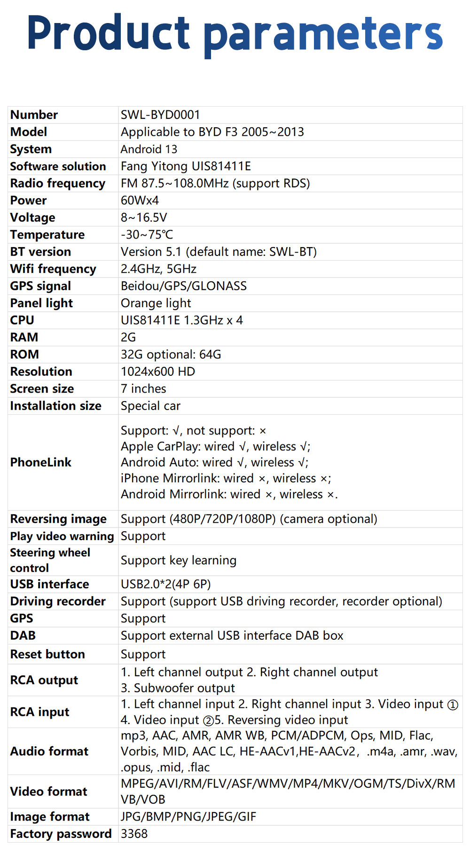Click the 60Wx4 power value
The height and width of the screenshot is (868, 470).
(140, 201)
